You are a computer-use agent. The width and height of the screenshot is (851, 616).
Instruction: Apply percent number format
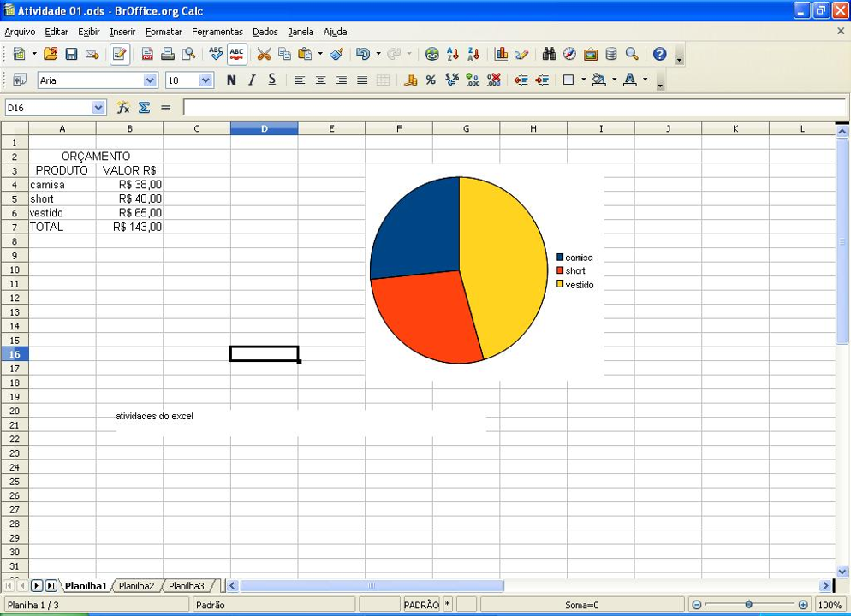tap(431, 80)
